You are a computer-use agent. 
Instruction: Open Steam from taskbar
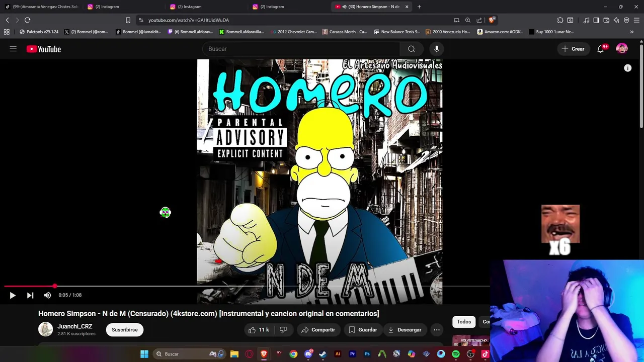(x=323, y=354)
